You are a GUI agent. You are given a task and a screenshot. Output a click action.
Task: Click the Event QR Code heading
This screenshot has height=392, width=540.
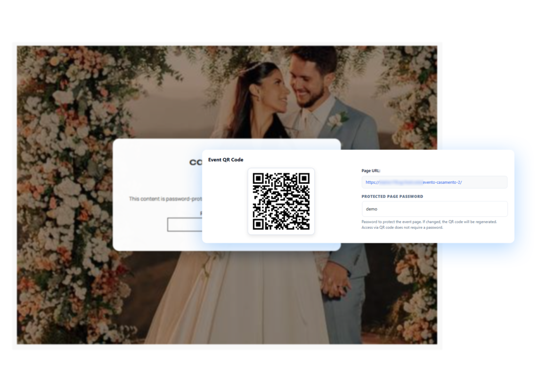point(225,160)
